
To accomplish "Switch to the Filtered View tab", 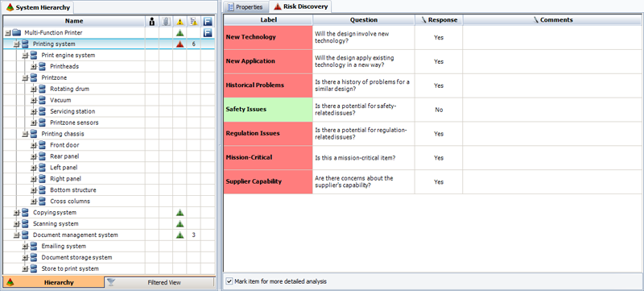I will (x=159, y=282).
